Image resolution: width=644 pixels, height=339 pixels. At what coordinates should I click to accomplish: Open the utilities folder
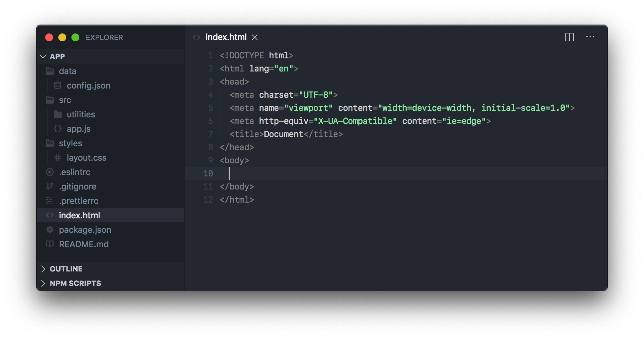tap(81, 114)
